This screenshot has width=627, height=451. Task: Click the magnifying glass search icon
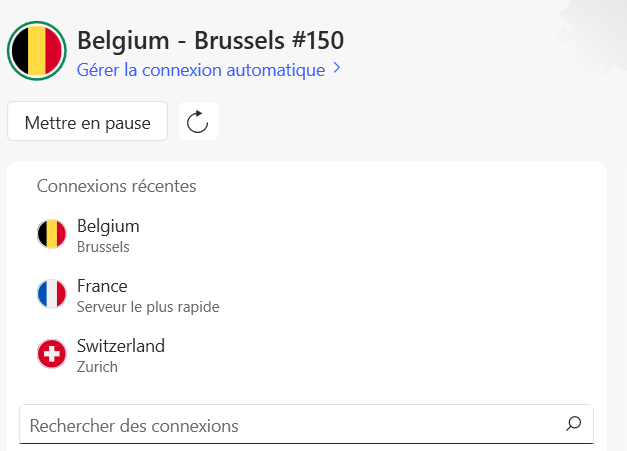(573, 424)
